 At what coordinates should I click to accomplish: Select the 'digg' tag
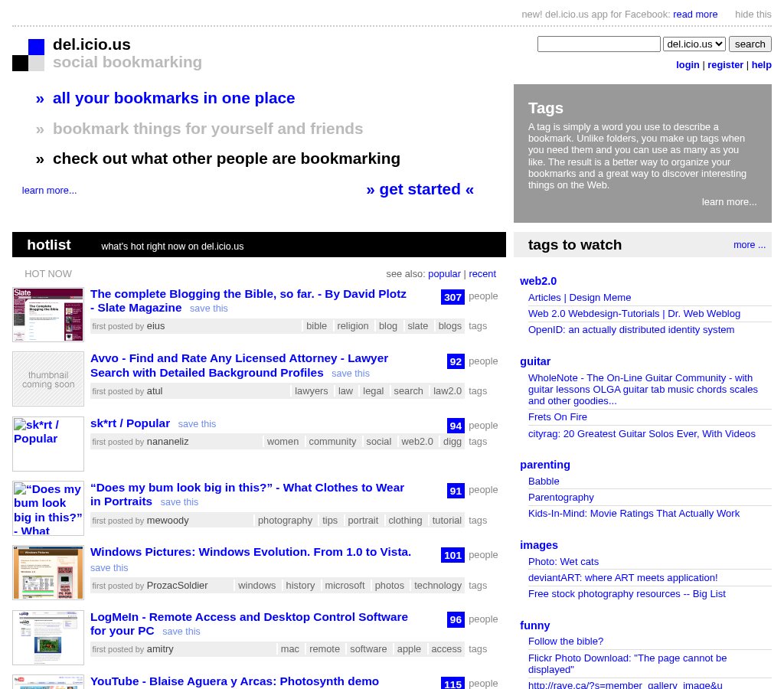tap(452, 442)
